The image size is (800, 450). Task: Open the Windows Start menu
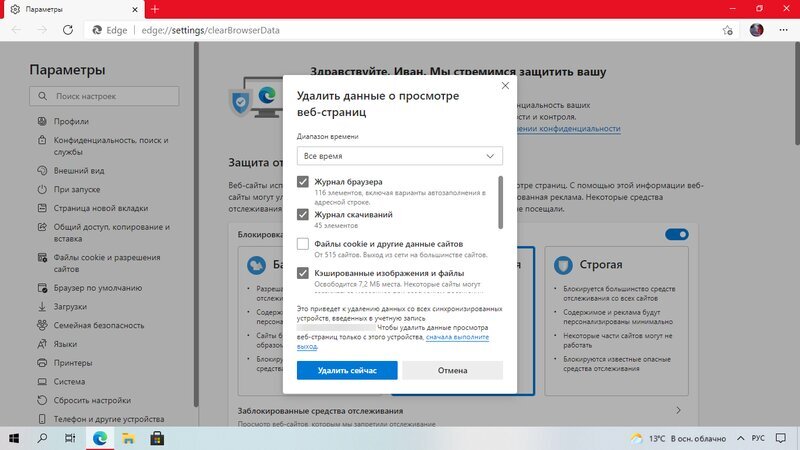(x=14, y=438)
